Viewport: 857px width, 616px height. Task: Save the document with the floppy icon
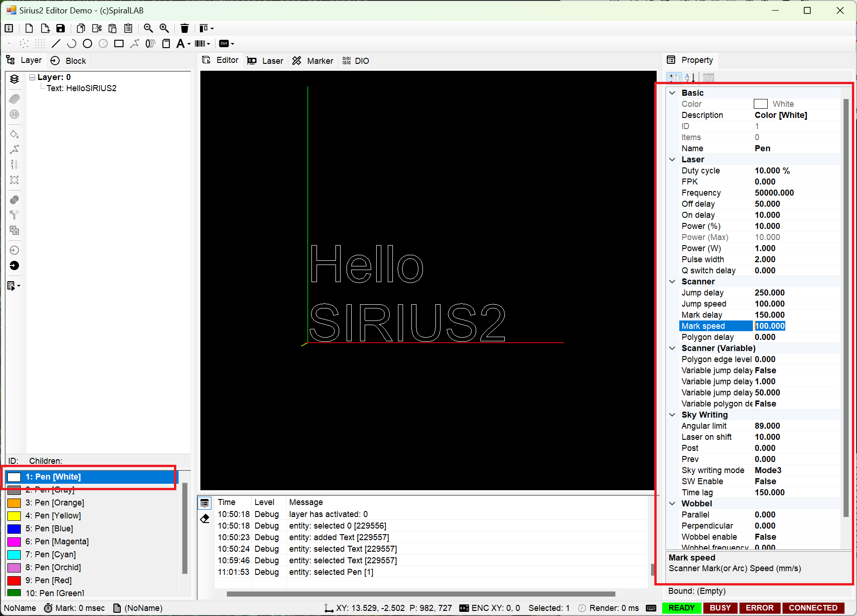pyautogui.click(x=61, y=28)
